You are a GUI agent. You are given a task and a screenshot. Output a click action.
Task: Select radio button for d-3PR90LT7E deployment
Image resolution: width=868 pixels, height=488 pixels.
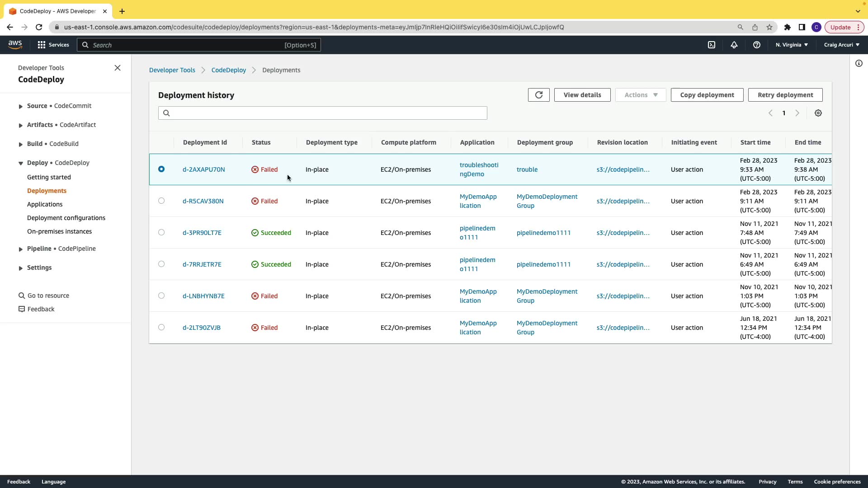tap(161, 232)
